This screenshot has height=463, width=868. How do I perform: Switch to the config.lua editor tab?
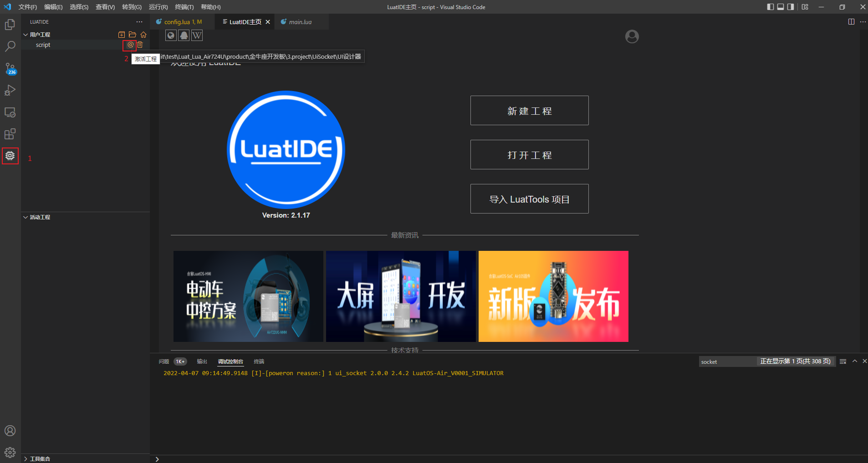pos(183,22)
